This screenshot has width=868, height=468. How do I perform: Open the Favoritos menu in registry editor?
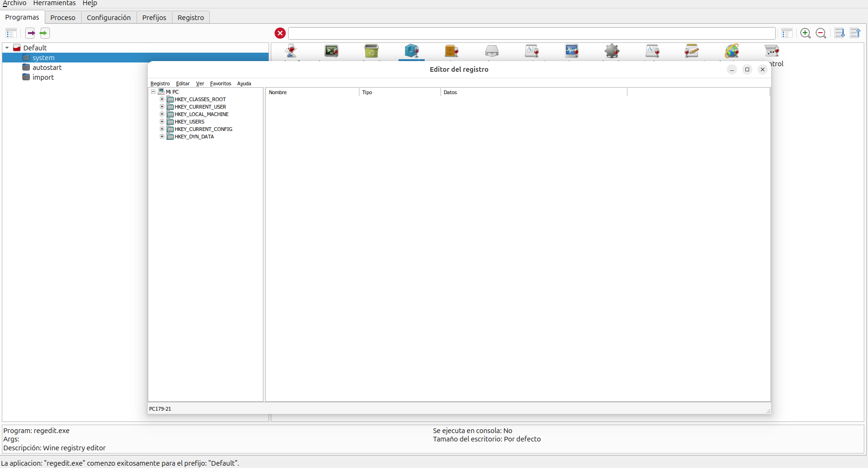pos(220,83)
